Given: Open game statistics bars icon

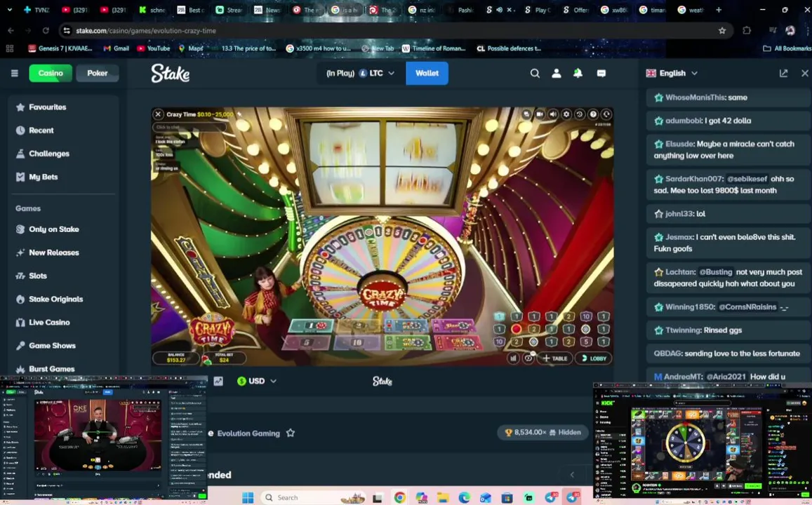Looking at the screenshot, I should click(513, 358).
